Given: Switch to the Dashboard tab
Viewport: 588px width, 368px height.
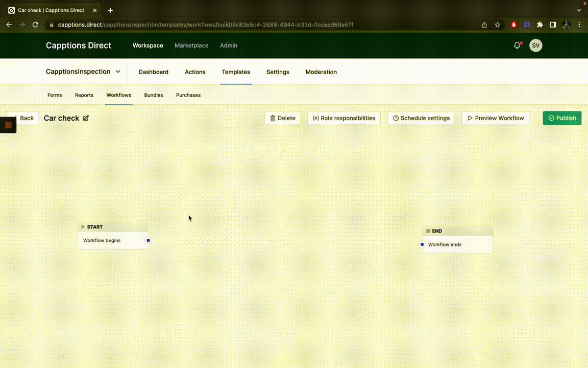Looking at the screenshot, I should click(153, 72).
